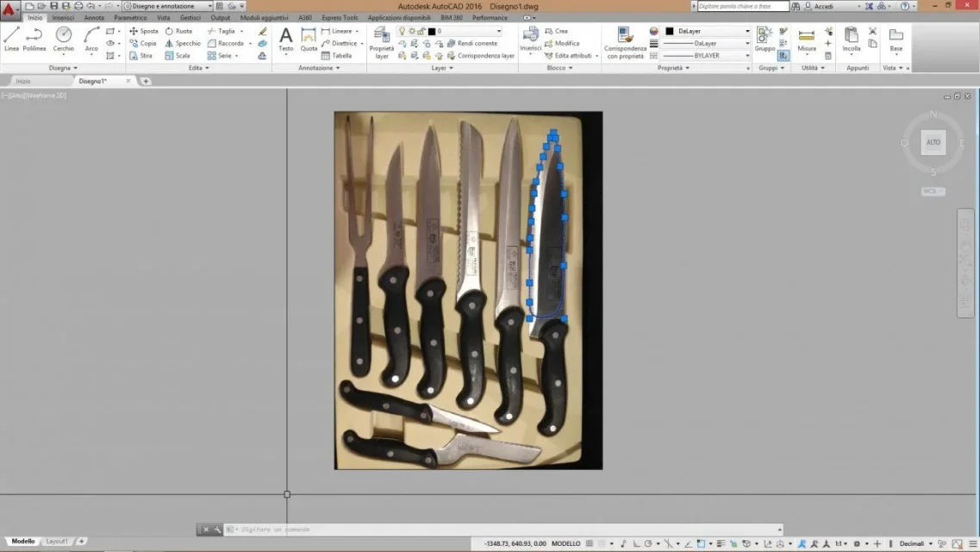The height and width of the screenshot is (552, 980).
Task: Expand the Blocco panel
Action: pyautogui.click(x=559, y=67)
